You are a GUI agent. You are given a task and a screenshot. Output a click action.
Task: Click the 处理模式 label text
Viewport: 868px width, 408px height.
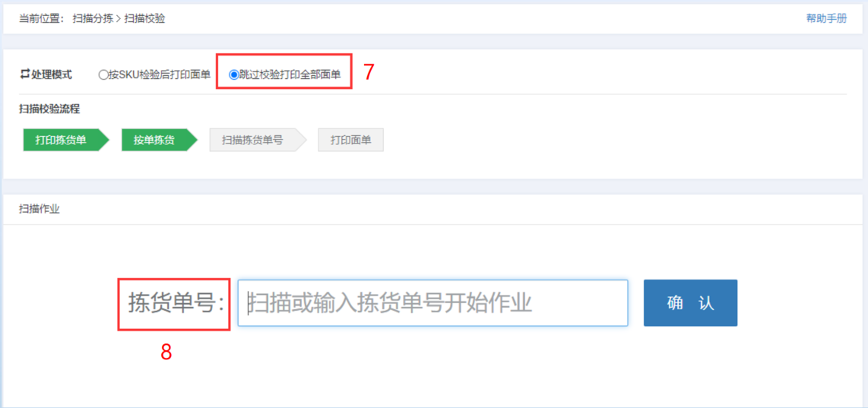click(x=51, y=74)
